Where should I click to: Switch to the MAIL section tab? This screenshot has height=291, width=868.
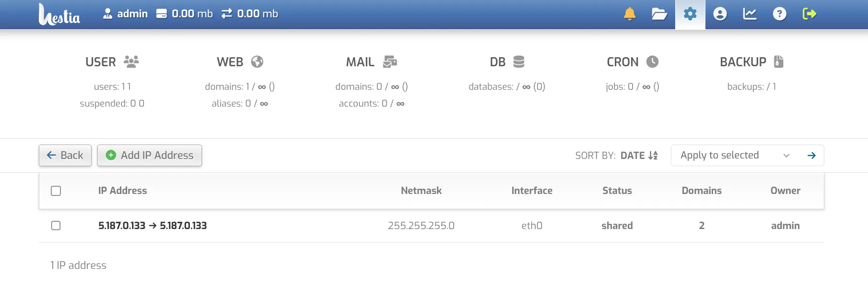pos(372,62)
